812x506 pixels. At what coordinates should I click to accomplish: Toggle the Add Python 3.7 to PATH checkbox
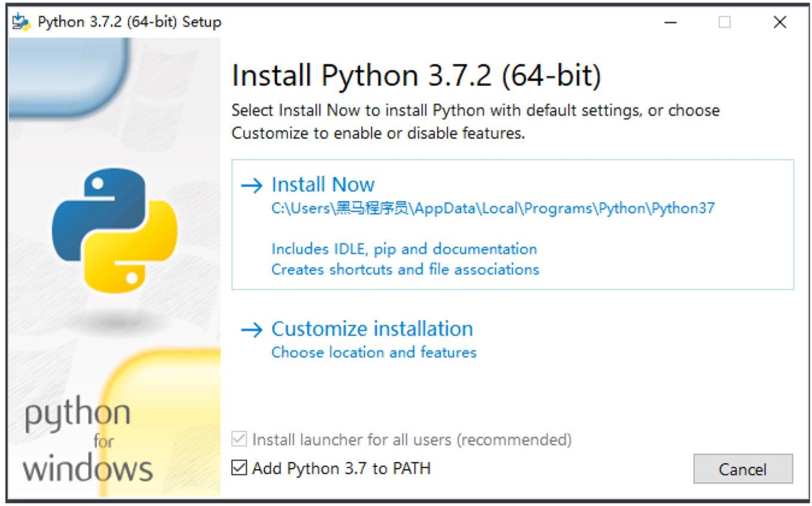click(239, 468)
